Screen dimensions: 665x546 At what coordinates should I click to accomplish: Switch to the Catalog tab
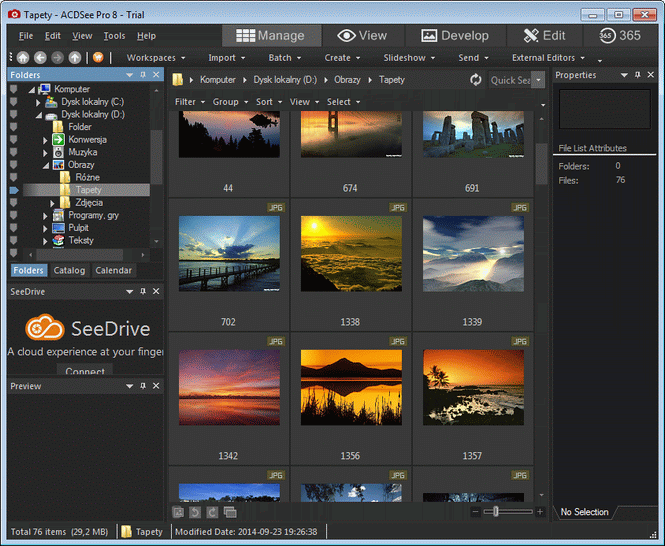coord(69,270)
